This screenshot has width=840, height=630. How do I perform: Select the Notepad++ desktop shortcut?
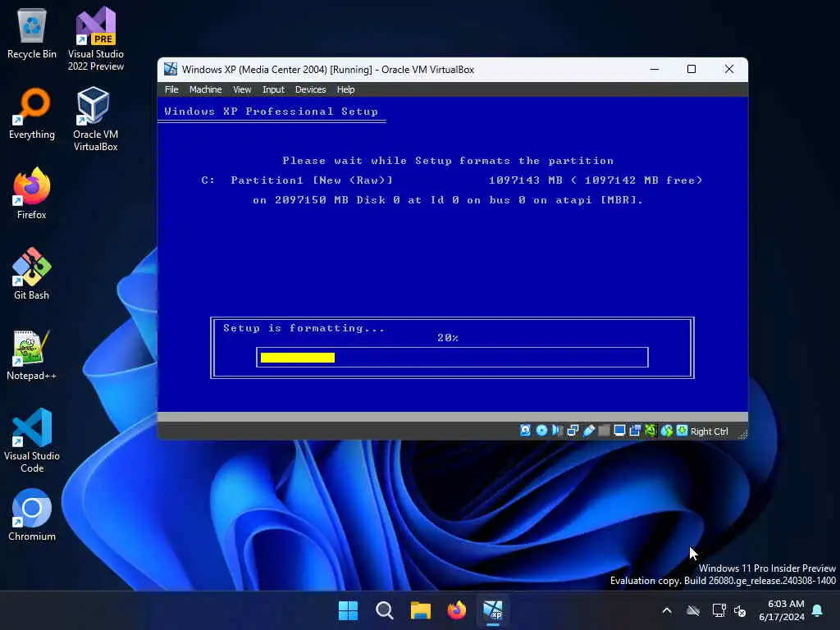[x=32, y=354]
